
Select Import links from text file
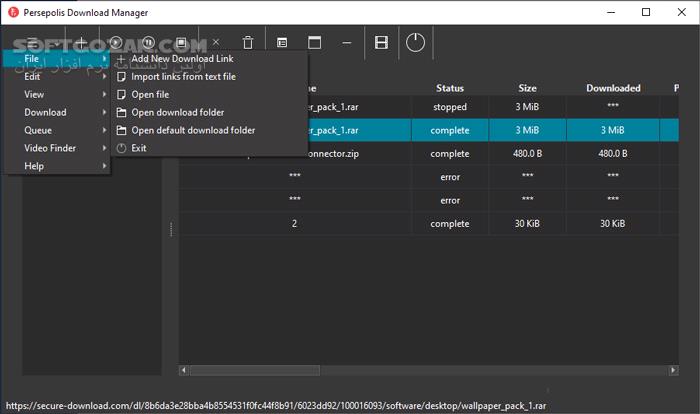[x=183, y=76]
